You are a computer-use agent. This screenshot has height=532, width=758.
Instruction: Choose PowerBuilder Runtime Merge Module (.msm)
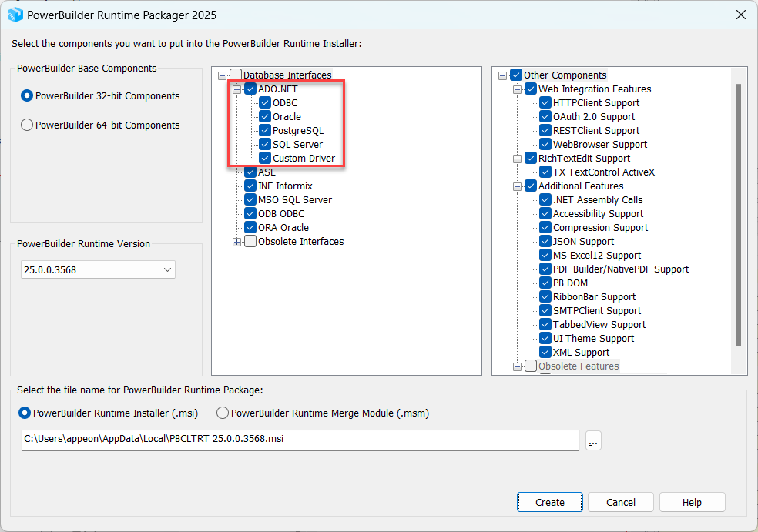point(223,413)
